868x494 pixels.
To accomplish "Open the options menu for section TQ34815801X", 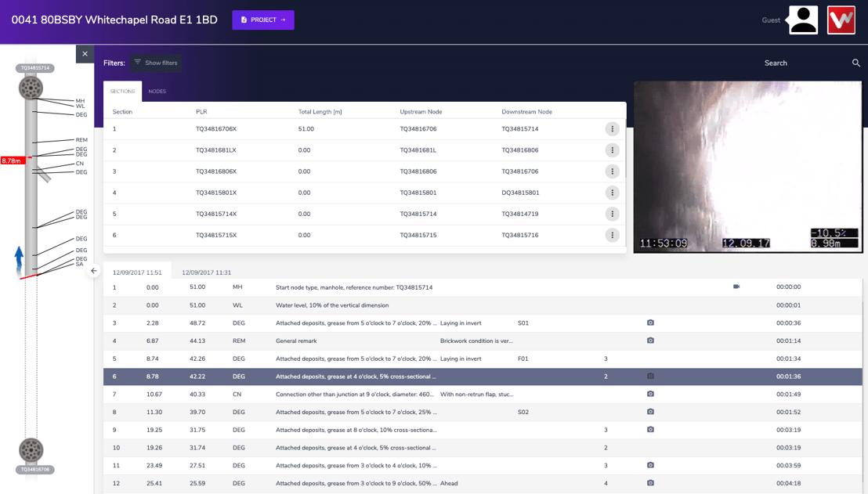I will (x=612, y=192).
